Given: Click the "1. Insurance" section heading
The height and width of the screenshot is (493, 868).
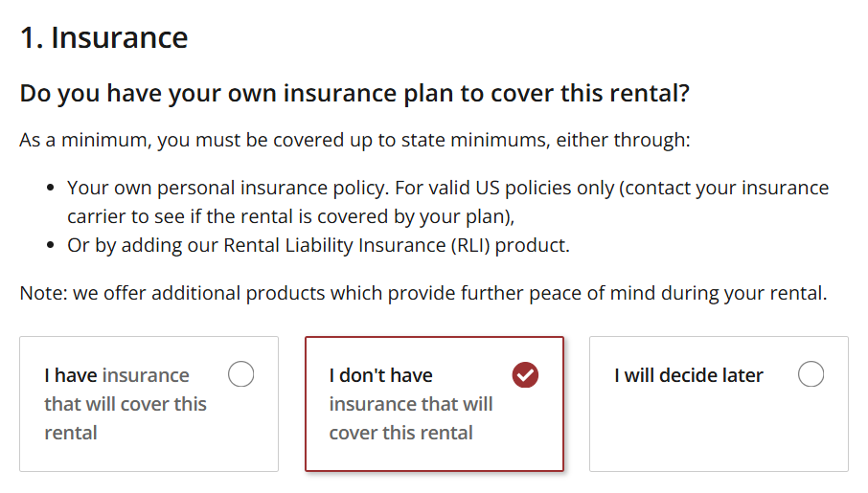Looking at the screenshot, I should [x=104, y=37].
